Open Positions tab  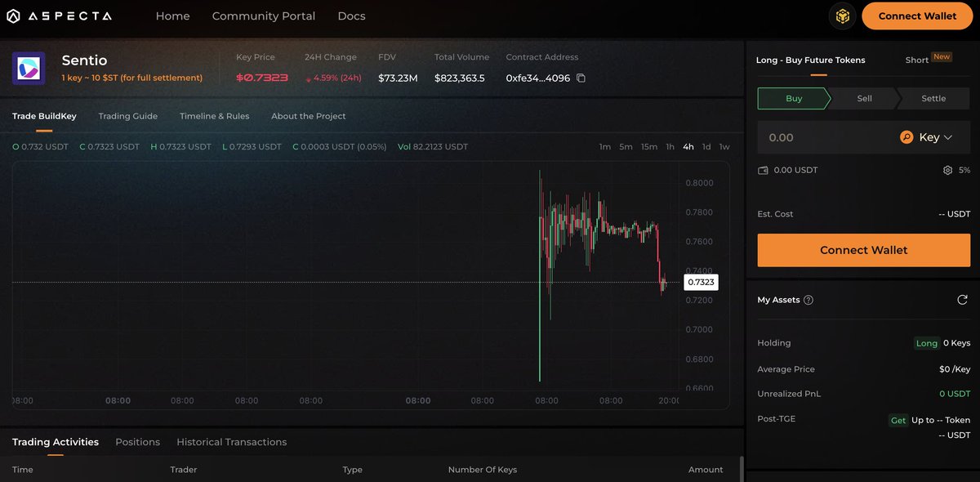point(137,442)
